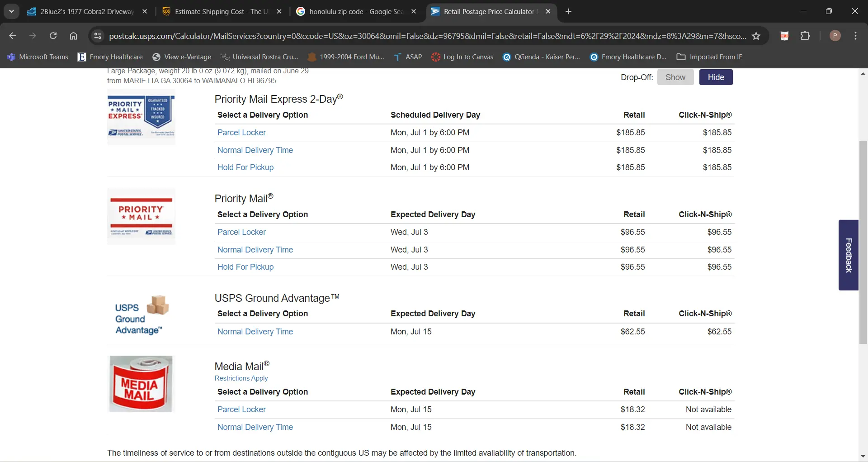This screenshot has width=868, height=462.
Task: Click the Priority Mail logo image
Action: [x=141, y=216]
